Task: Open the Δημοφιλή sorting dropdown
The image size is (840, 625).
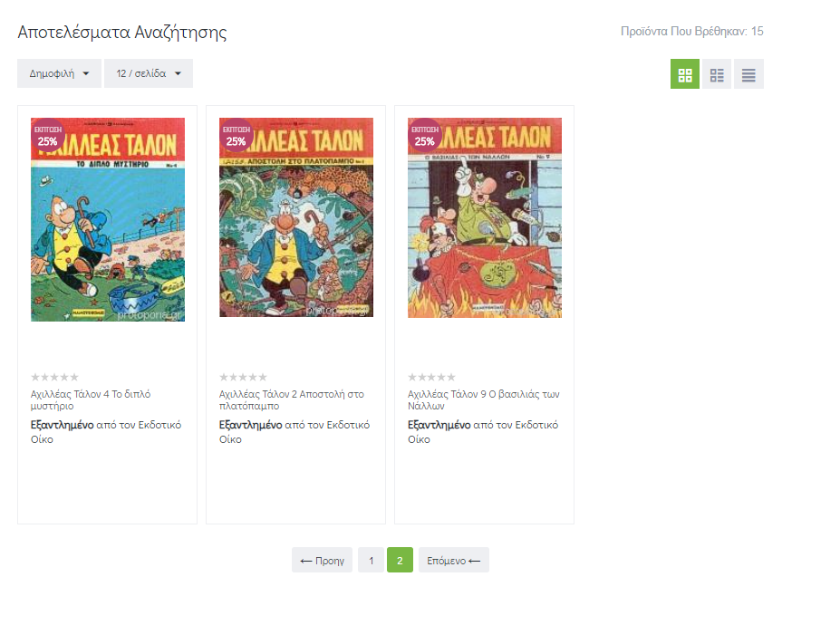Action: [59, 73]
